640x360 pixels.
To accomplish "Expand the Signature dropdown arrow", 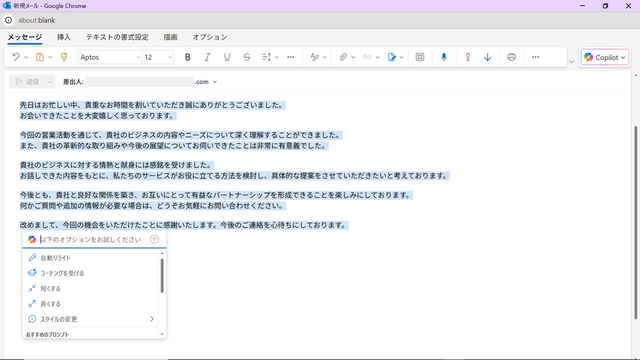I will pyautogui.click(x=402, y=57).
